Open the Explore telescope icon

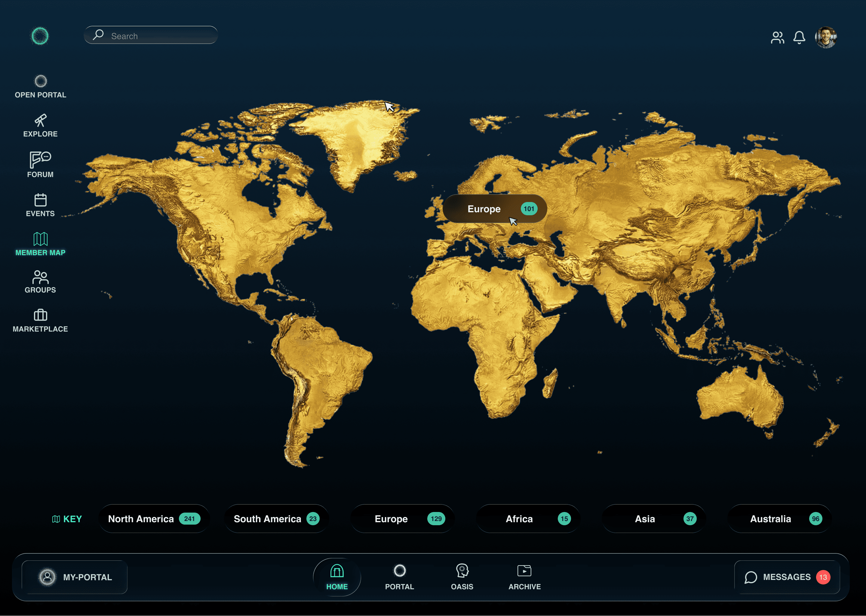40,121
